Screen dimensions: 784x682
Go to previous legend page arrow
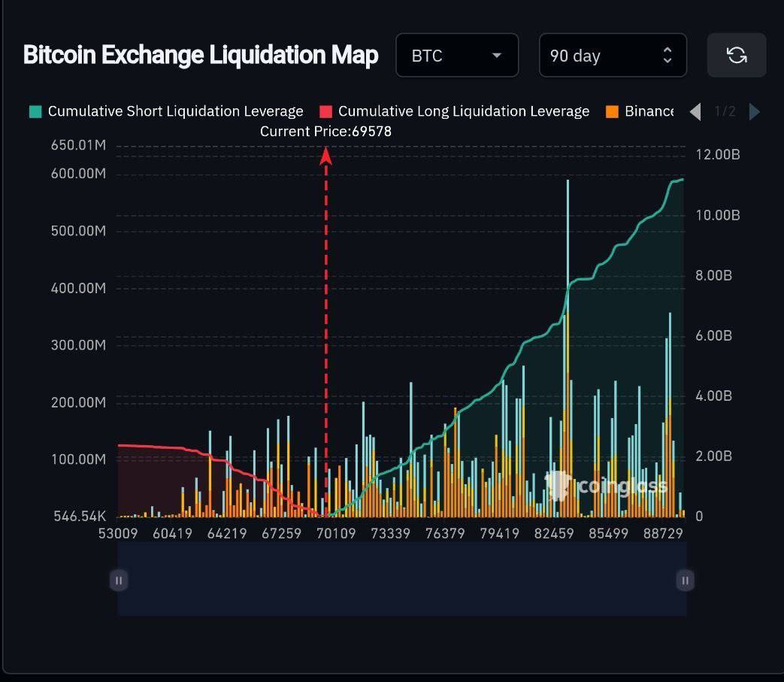(x=695, y=112)
